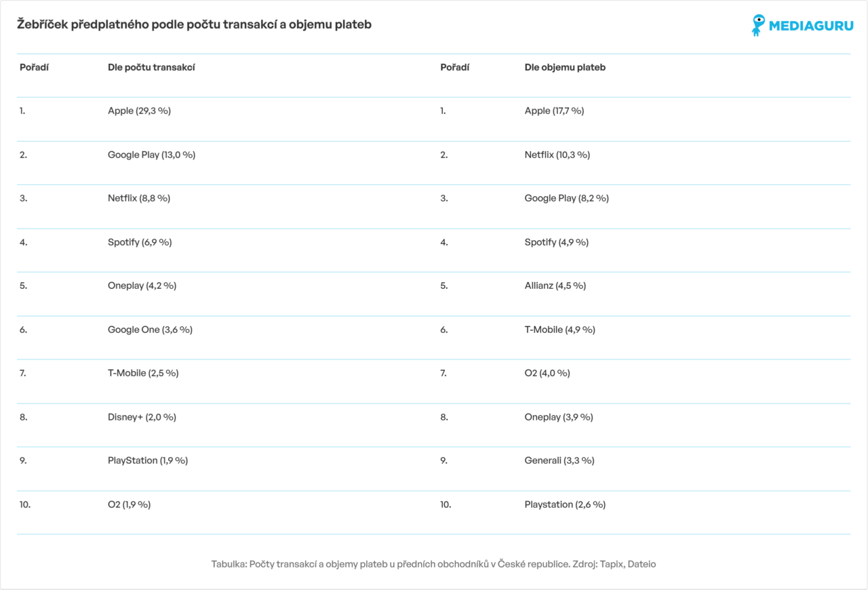Screen dimensions: 868x590
Task: Select the Spotify (6,9 %) entry
Action: [x=140, y=242]
